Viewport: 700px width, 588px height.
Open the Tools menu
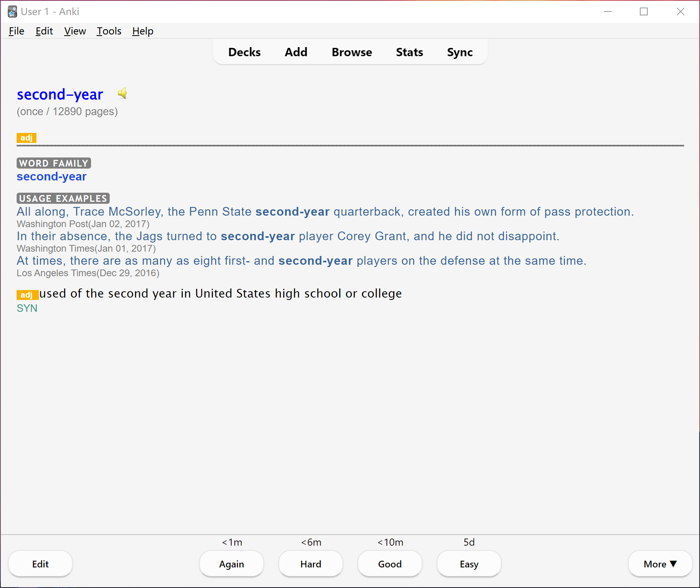(x=109, y=31)
